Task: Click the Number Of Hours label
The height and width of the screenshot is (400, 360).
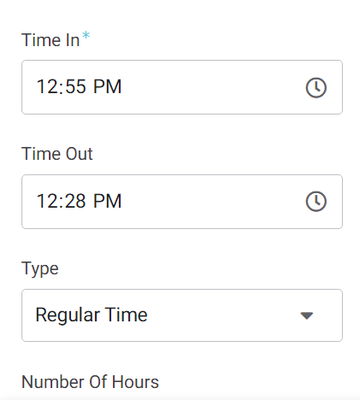Action: 90,382
